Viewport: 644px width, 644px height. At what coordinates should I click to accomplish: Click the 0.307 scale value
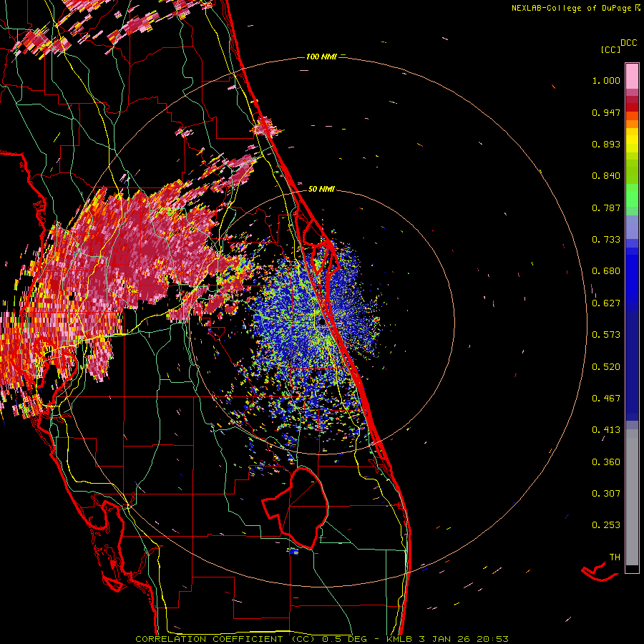coord(606,494)
